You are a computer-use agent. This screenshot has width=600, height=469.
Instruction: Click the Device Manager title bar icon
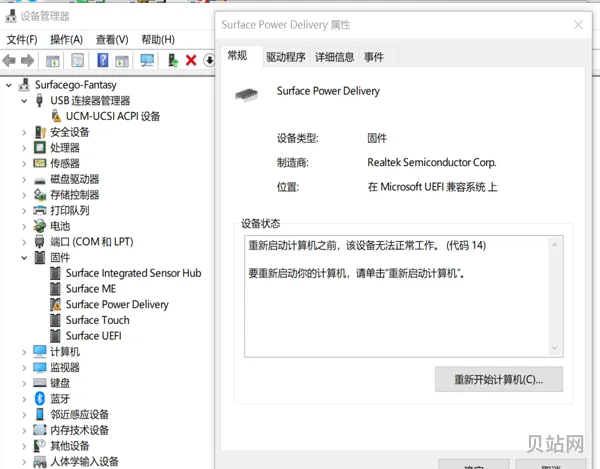point(11,16)
